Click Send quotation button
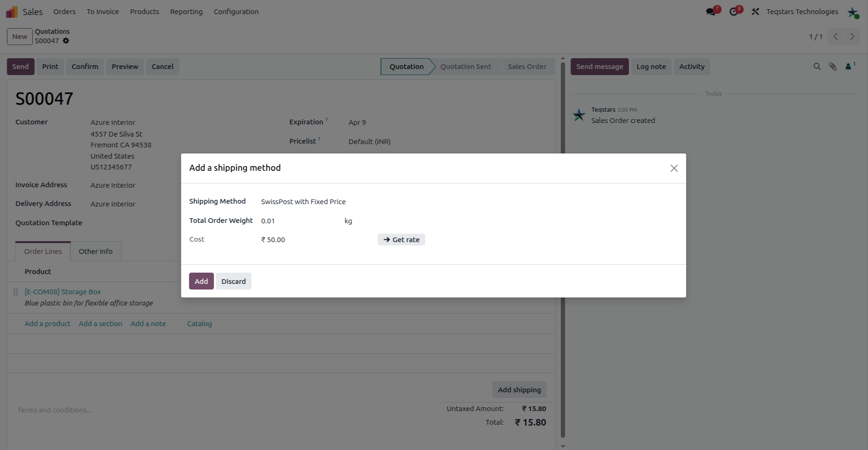The image size is (868, 450). pos(21,67)
